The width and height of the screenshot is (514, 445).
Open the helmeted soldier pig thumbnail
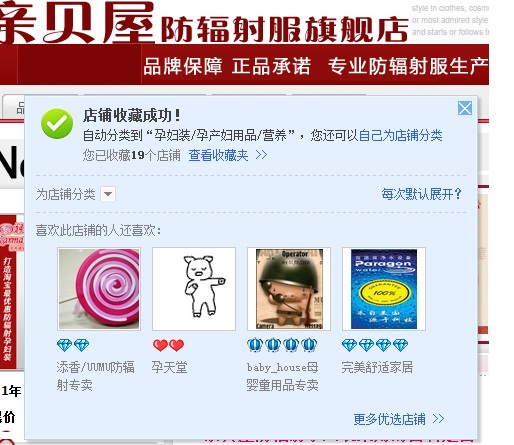289,289
